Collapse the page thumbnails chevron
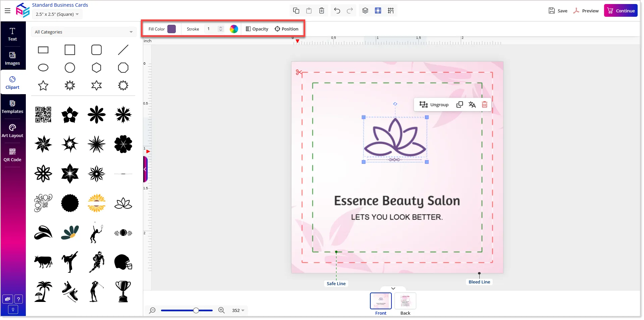Screen dimensions: 644x320 tap(393, 288)
